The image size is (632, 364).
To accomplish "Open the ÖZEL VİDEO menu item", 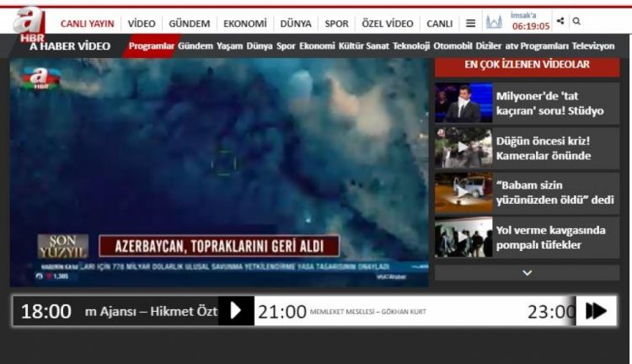I will 387,24.
